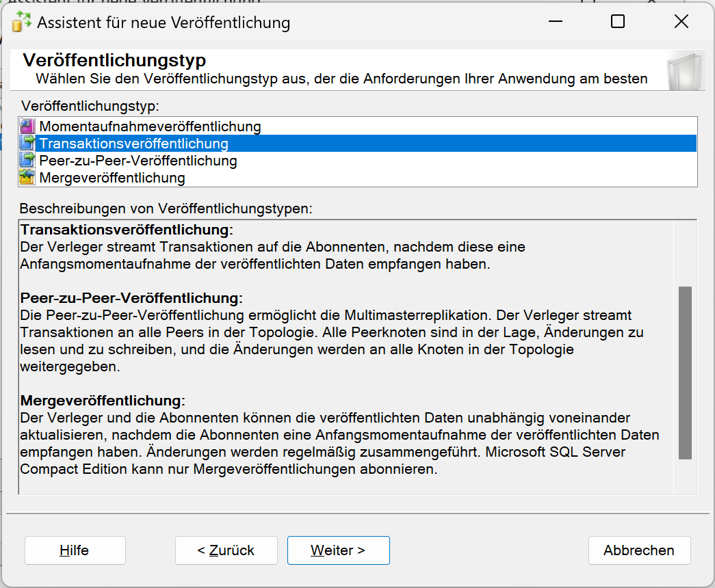This screenshot has width=715, height=588.
Task: Click the description box scrollbar thumb
Action: point(685,373)
